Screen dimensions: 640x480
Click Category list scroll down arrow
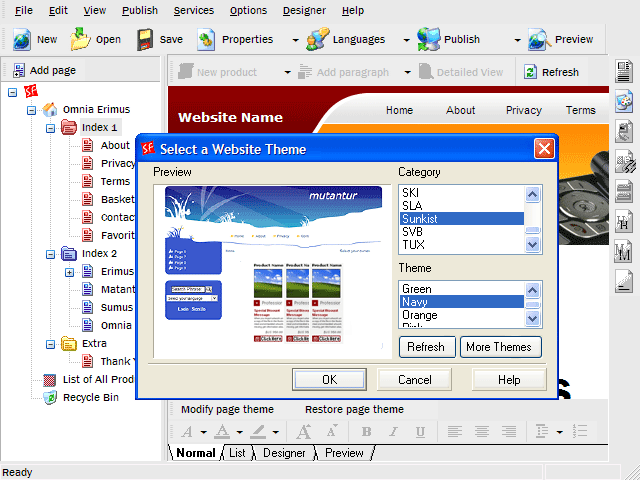click(532, 244)
